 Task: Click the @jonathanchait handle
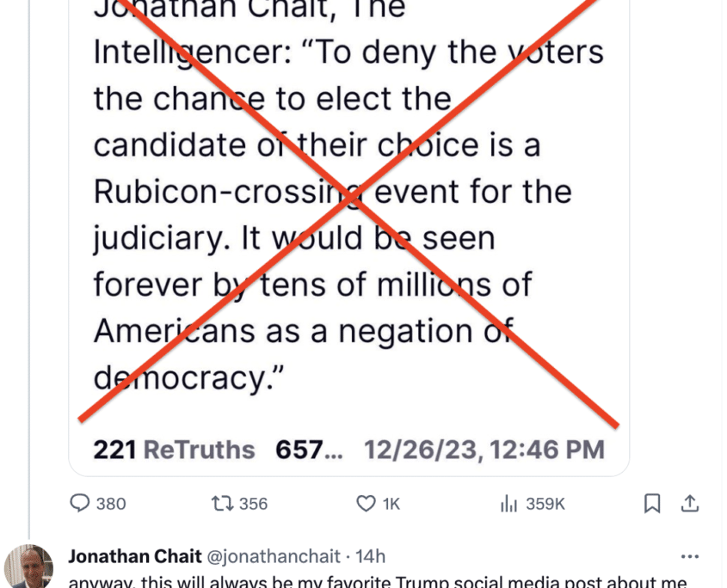point(274,555)
